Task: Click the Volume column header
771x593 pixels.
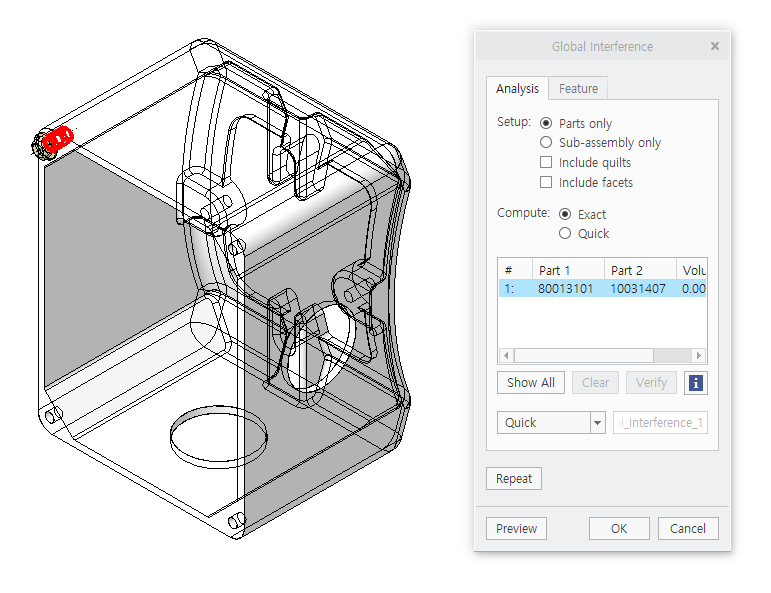Action: pyautogui.click(x=692, y=270)
